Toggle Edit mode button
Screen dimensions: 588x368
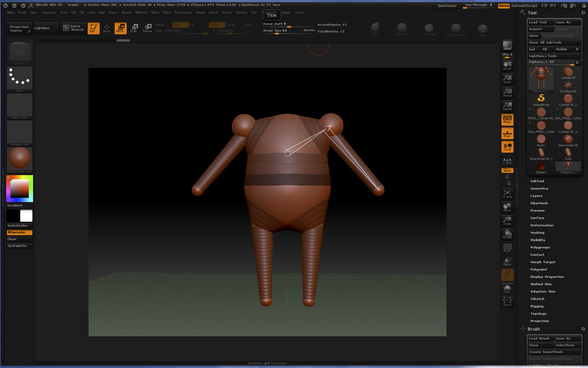93,28
